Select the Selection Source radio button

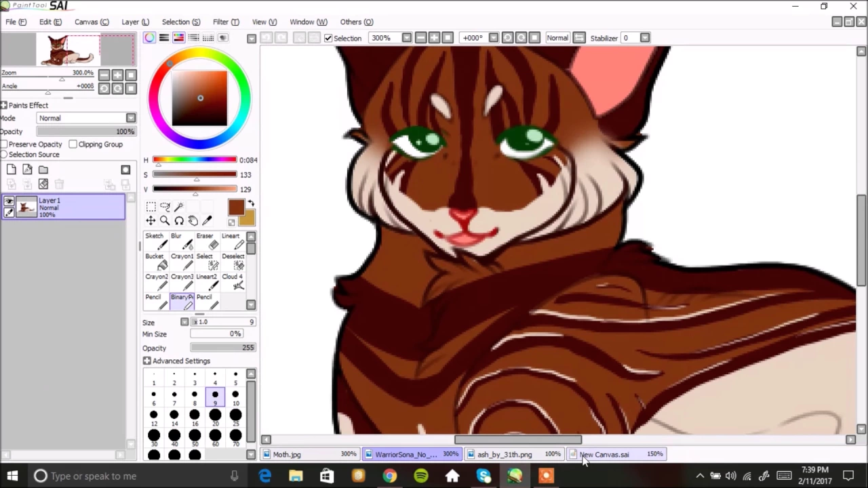pyautogui.click(x=3, y=155)
